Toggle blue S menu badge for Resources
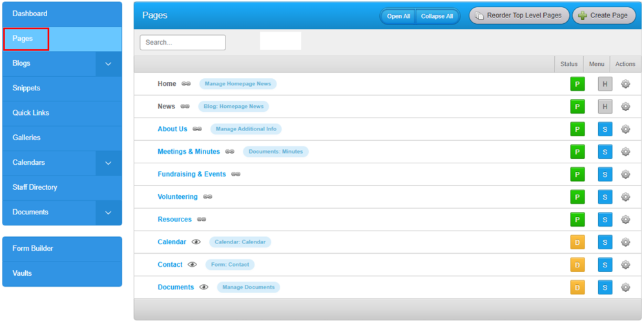The width and height of the screenshot is (644, 321). pyautogui.click(x=605, y=220)
